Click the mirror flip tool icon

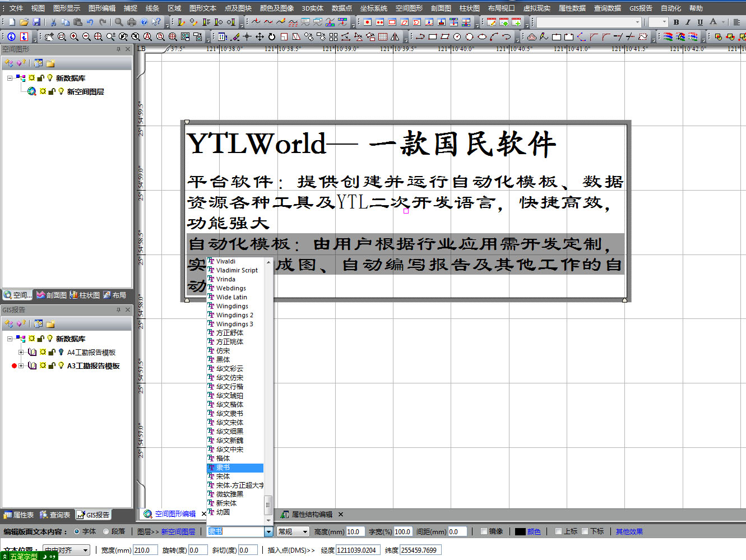click(x=395, y=36)
